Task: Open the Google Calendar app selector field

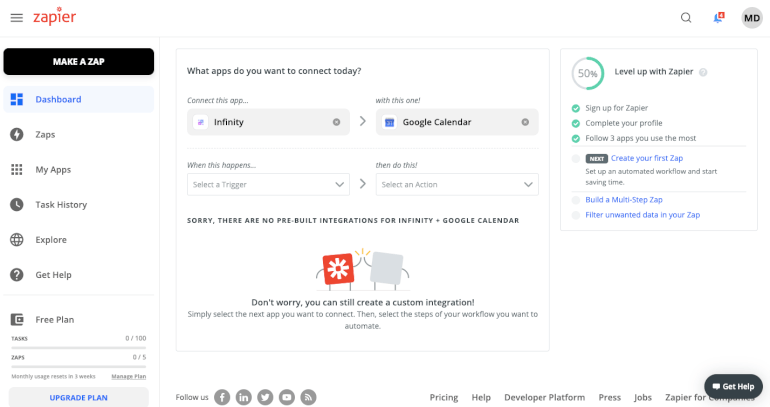Action: click(x=457, y=122)
